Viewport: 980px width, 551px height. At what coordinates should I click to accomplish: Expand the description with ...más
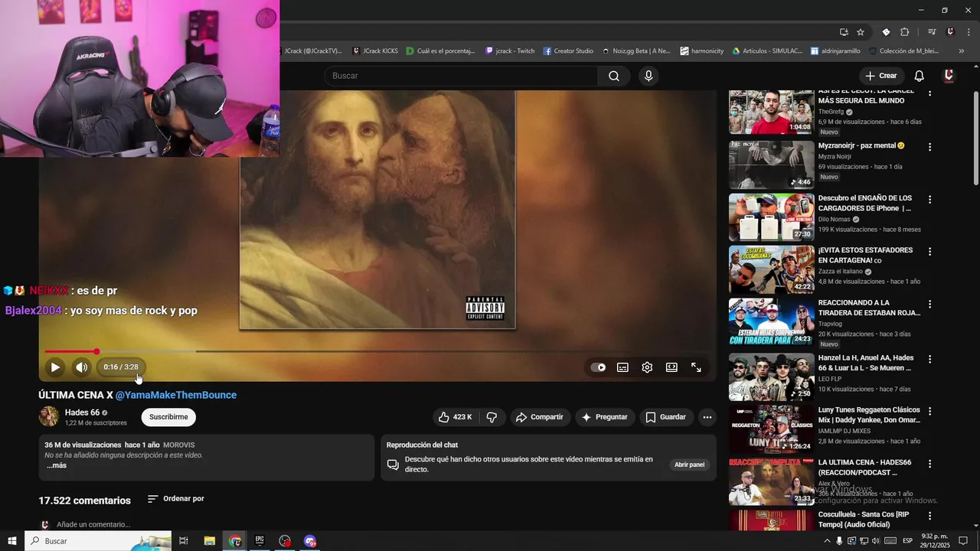(x=56, y=465)
